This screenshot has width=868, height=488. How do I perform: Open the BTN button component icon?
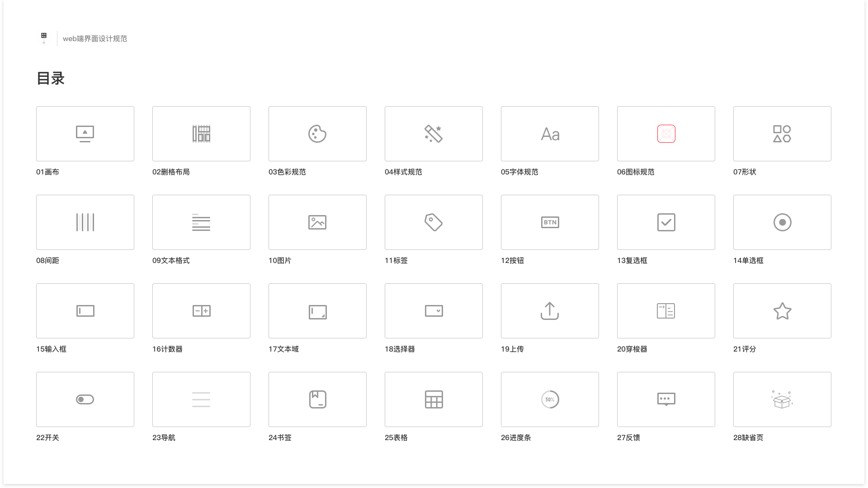[550, 222]
